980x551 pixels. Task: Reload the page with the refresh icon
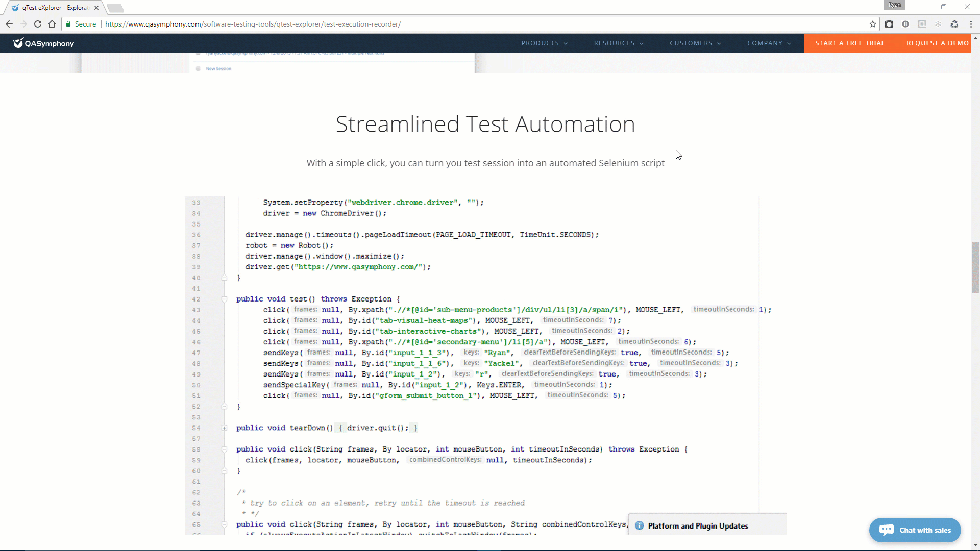click(x=38, y=24)
